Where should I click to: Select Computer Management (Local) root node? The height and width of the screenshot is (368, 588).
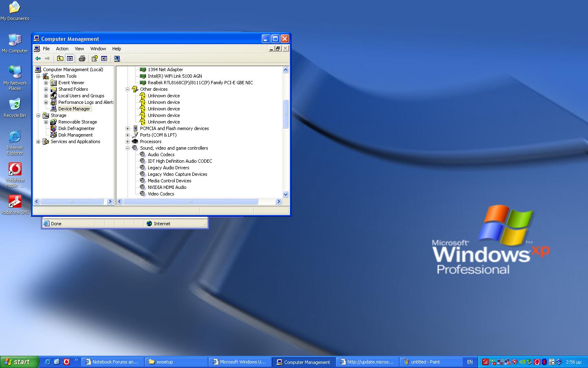tap(73, 70)
